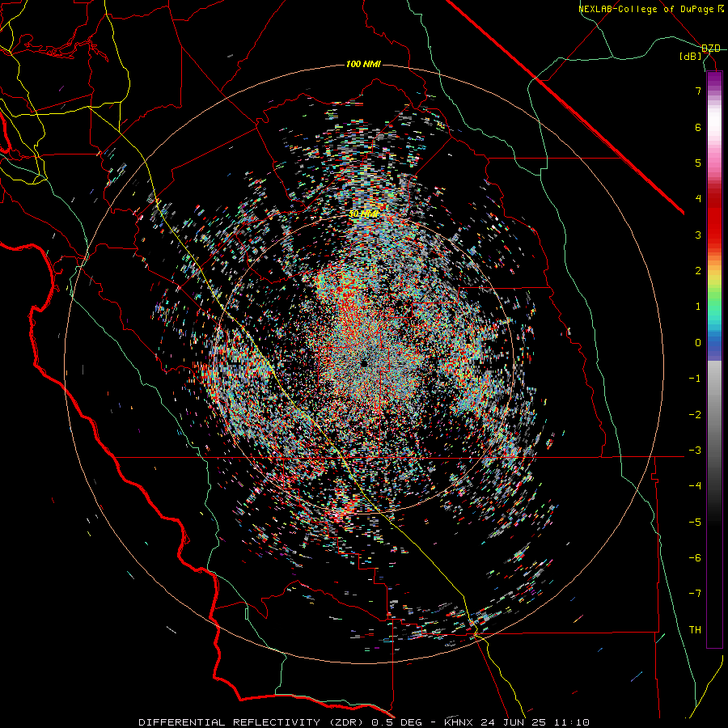
Task: Pick the red band on the color scale
Action: (714, 223)
